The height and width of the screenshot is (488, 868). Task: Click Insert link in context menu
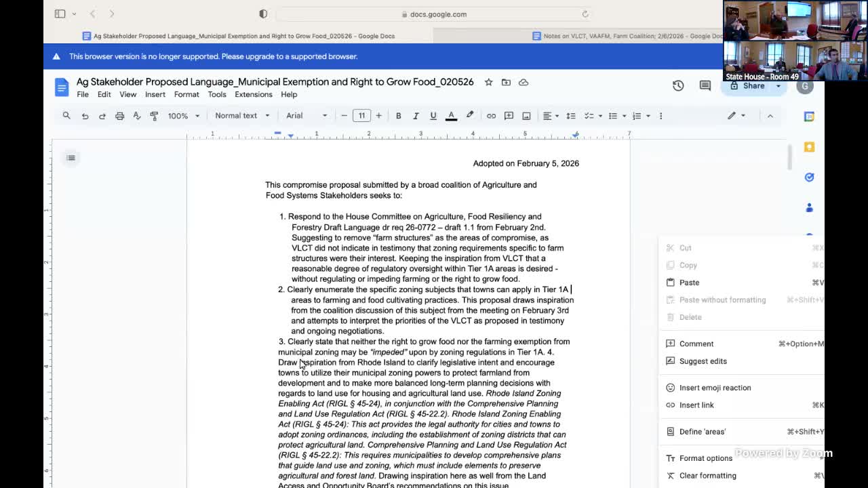696,405
